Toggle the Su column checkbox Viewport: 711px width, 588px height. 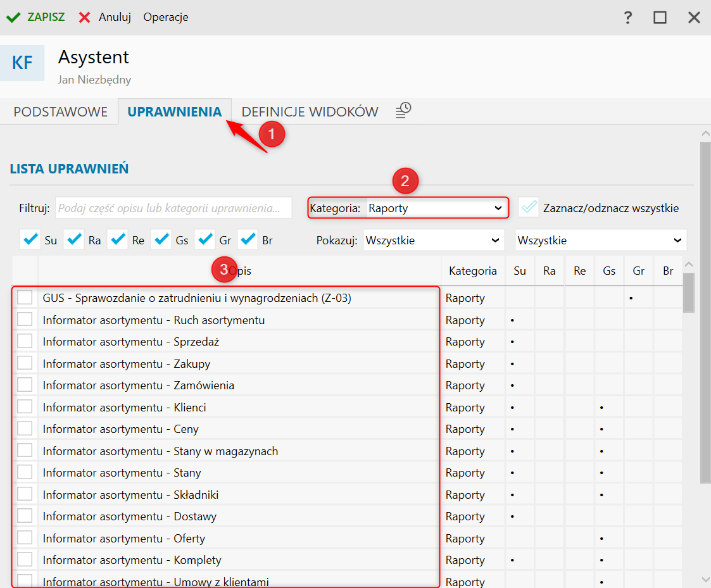tap(30, 240)
